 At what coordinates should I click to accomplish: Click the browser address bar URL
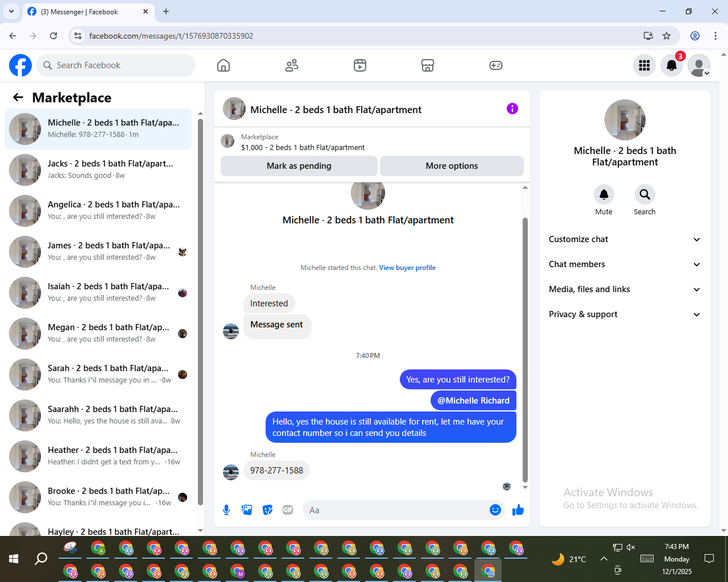[171, 36]
